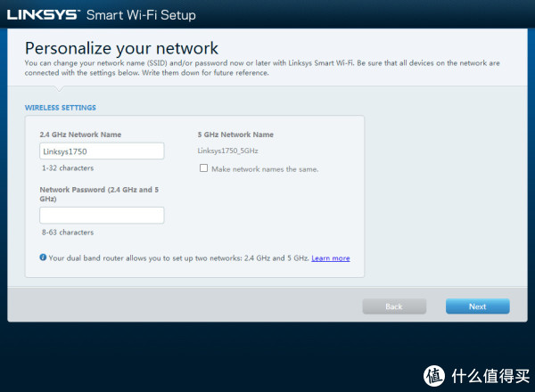
Task: Click the 8-63 characters hint text
Action: 68,233
